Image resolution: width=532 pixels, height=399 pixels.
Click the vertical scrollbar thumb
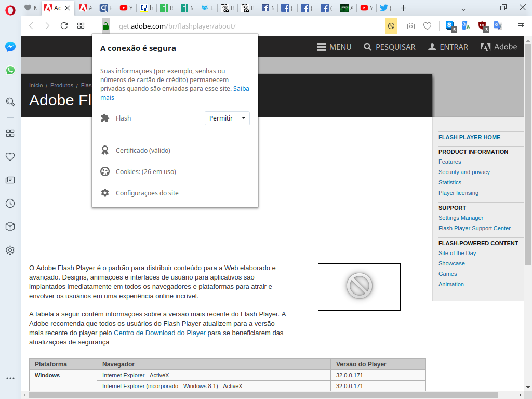point(528,154)
